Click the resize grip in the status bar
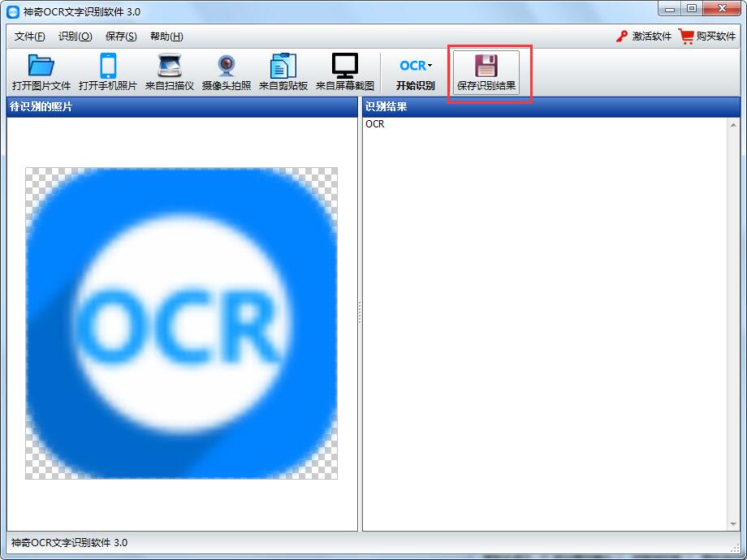 (x=736, y=548)
